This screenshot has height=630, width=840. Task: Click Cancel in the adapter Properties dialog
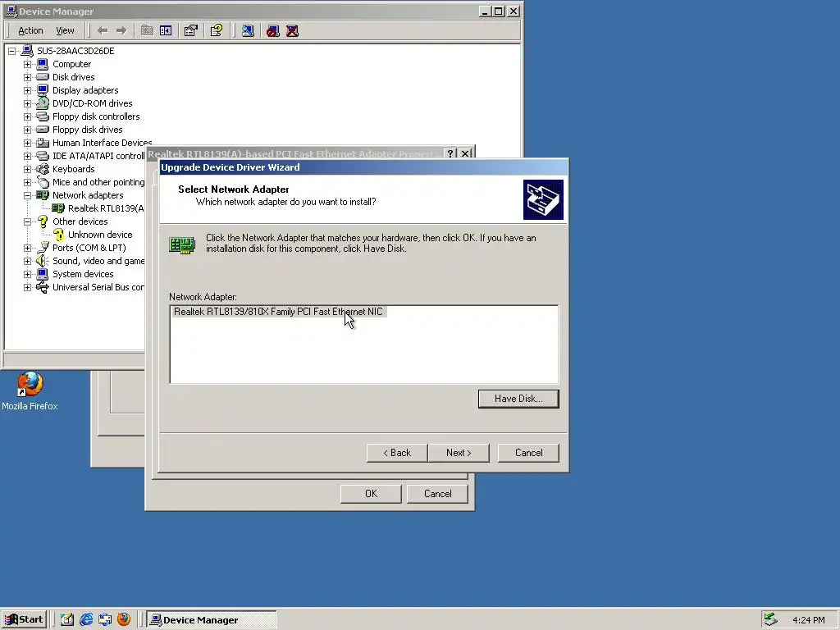coord(437,494)
